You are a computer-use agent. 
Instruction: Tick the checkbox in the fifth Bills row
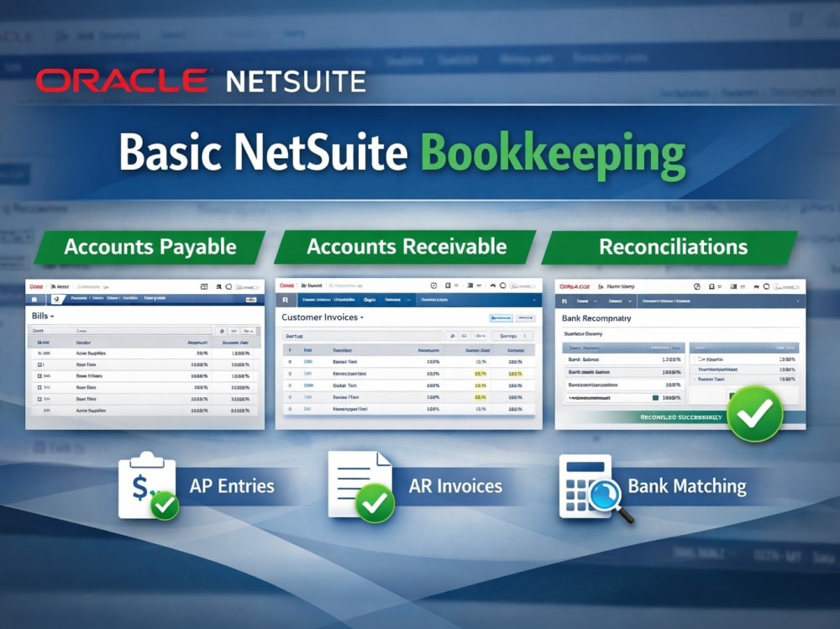[x=39, y=399]
